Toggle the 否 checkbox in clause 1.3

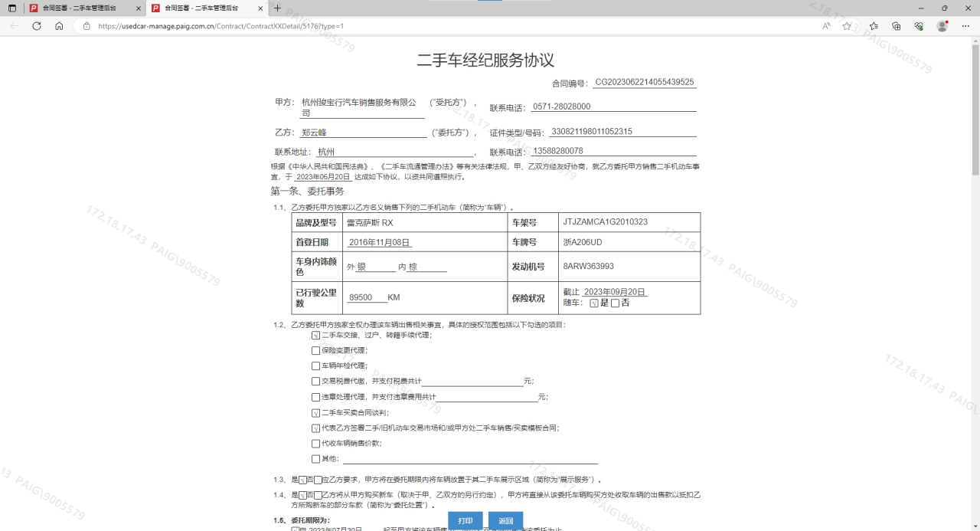click(318, 480)
